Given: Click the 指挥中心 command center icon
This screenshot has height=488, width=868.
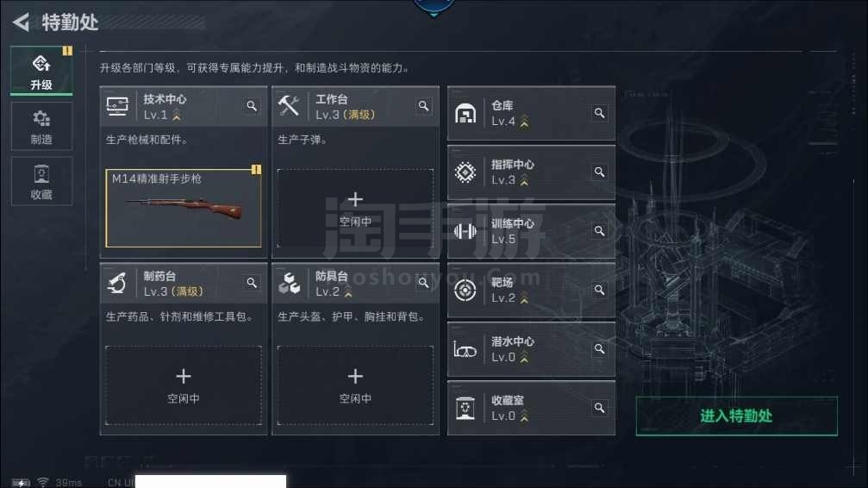Looking at the screenshot, I should pos(465,172).
